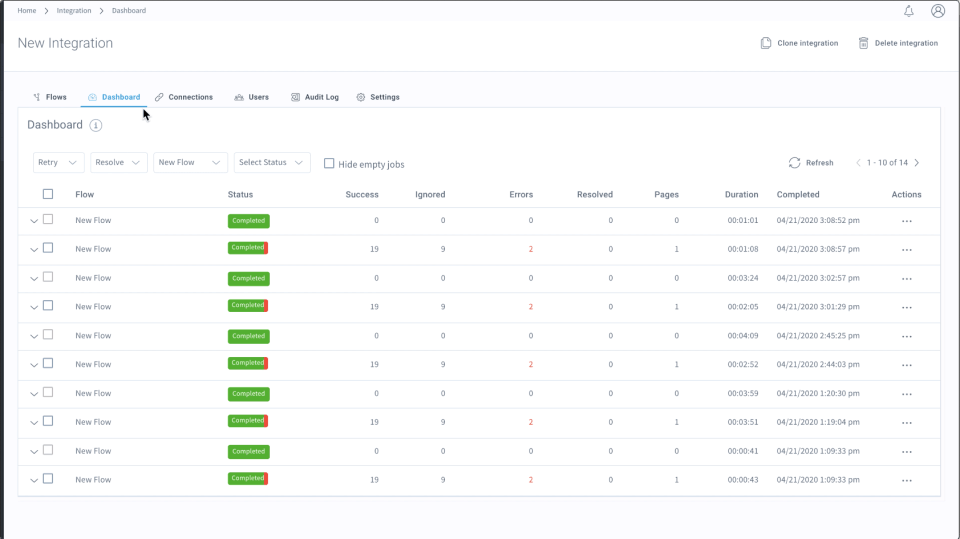Expand the first job row chevron

point(34,221)
